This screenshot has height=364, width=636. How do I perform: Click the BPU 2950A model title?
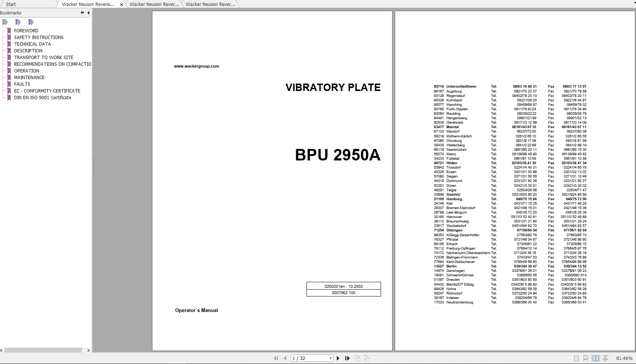pos(338,155)
